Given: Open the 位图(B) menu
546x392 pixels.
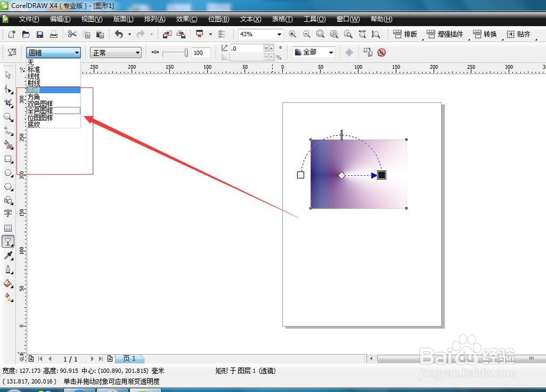Looking at the screenshot, I should [x=219, y=19].
